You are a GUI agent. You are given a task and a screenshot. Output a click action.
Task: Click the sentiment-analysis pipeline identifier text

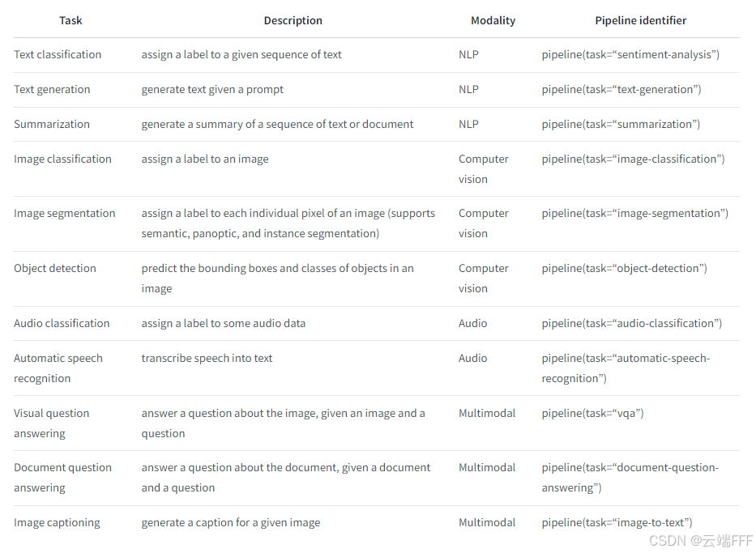coord(630,55)
